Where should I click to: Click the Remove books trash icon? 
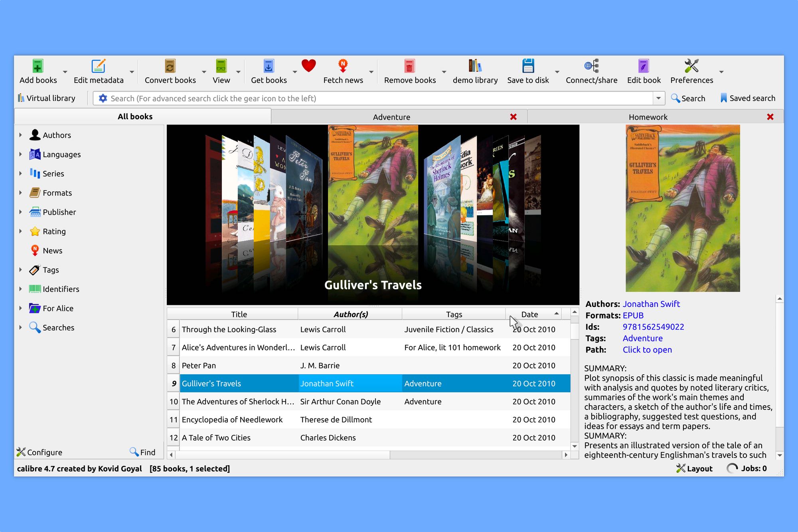pos(410,66)
